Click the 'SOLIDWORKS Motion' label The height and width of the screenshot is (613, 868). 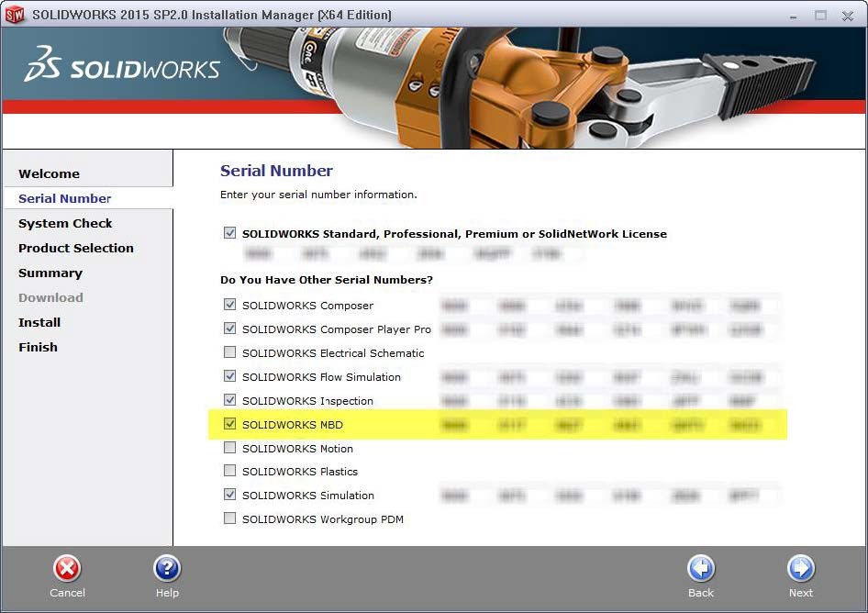click(298, 449)
